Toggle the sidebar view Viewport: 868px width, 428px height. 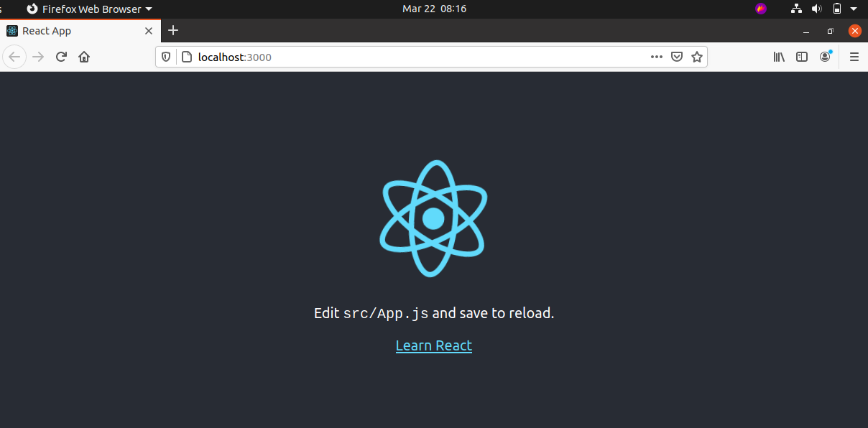(802, 57)
